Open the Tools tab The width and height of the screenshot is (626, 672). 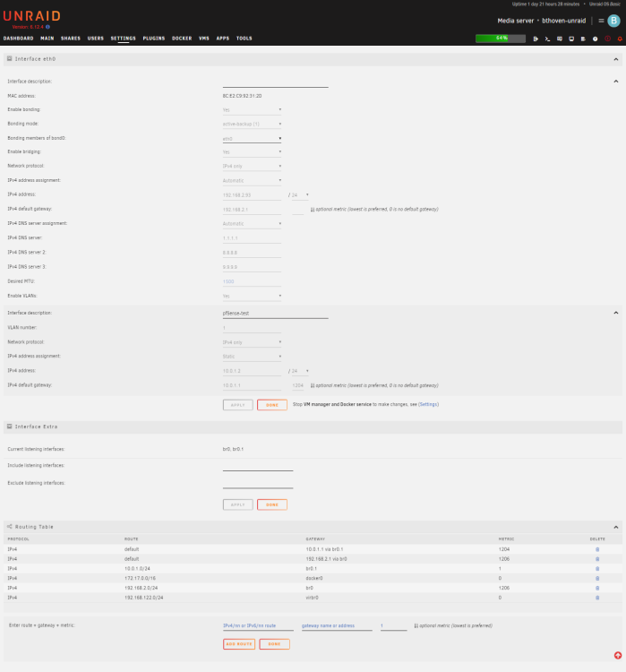coord(244,39)
